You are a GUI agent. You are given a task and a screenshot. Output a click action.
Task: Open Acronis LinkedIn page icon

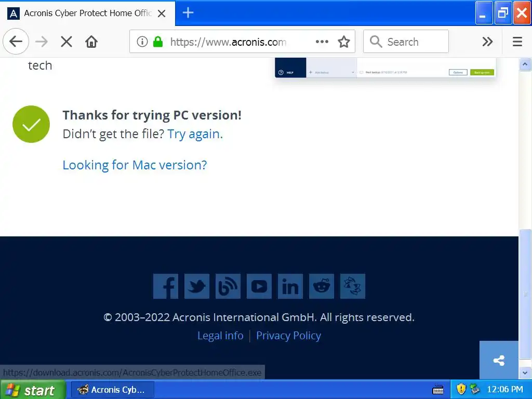coord(290,286)
